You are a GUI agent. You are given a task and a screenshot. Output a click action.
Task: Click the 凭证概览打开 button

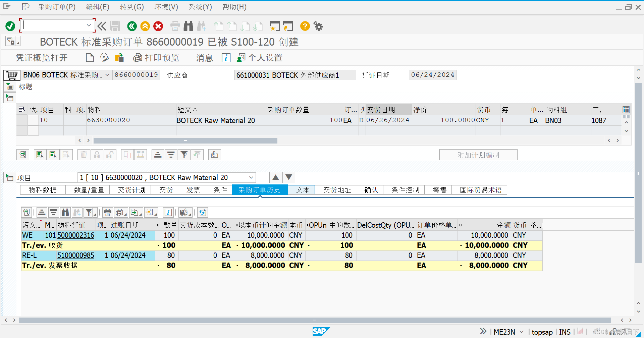coord(42,58)
